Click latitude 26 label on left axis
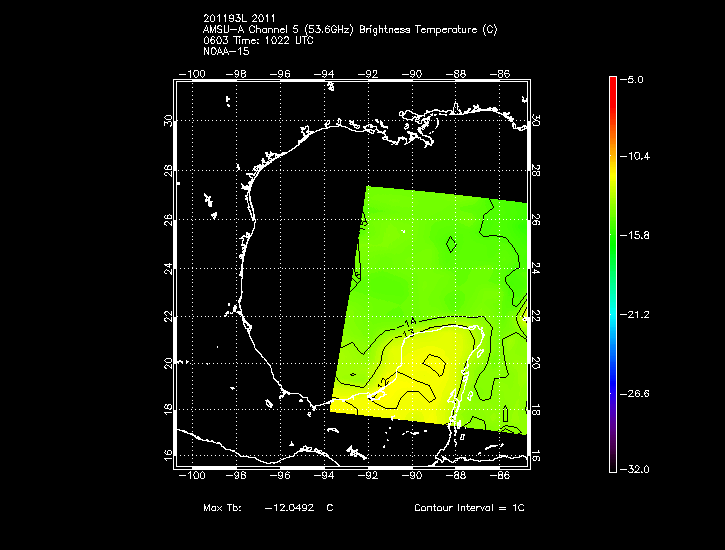Image resolution: width=725 pixels, height=550 pixels. click(168, 220)
